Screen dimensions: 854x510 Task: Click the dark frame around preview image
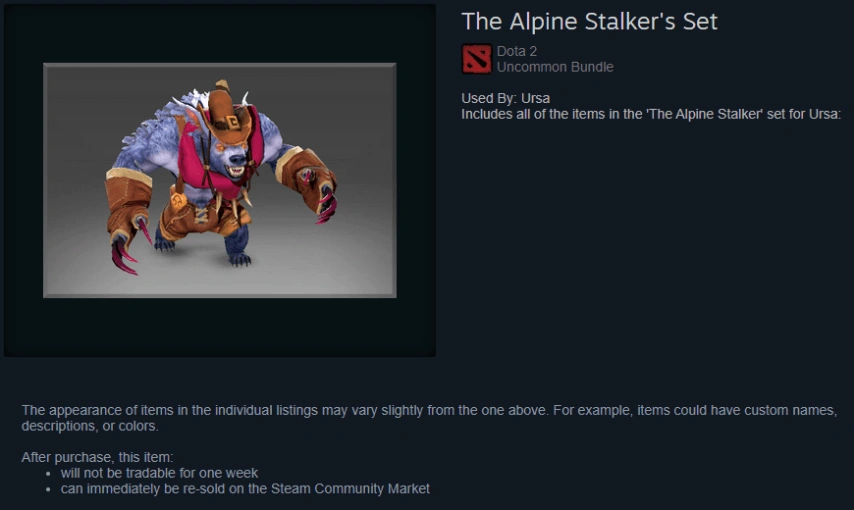click(219, 327)
